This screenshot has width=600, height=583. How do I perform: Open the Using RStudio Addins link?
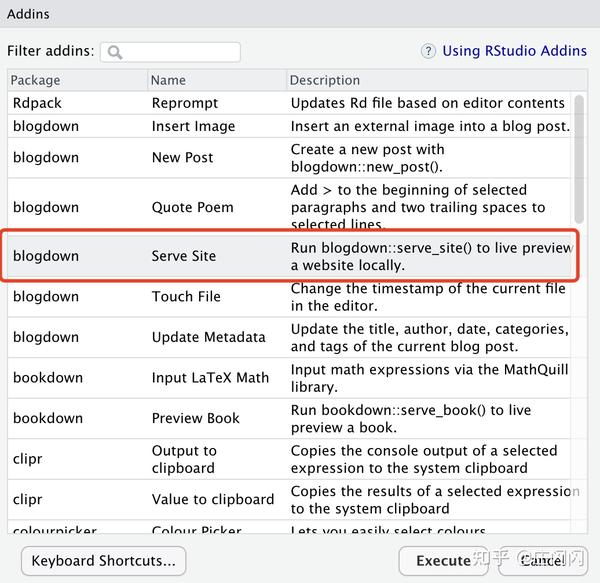coord(514,51)
